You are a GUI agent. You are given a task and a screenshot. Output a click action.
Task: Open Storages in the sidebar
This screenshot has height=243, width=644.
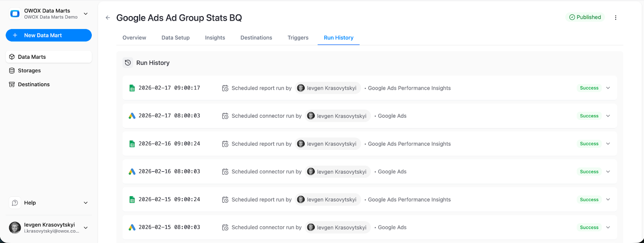(49, 71)
